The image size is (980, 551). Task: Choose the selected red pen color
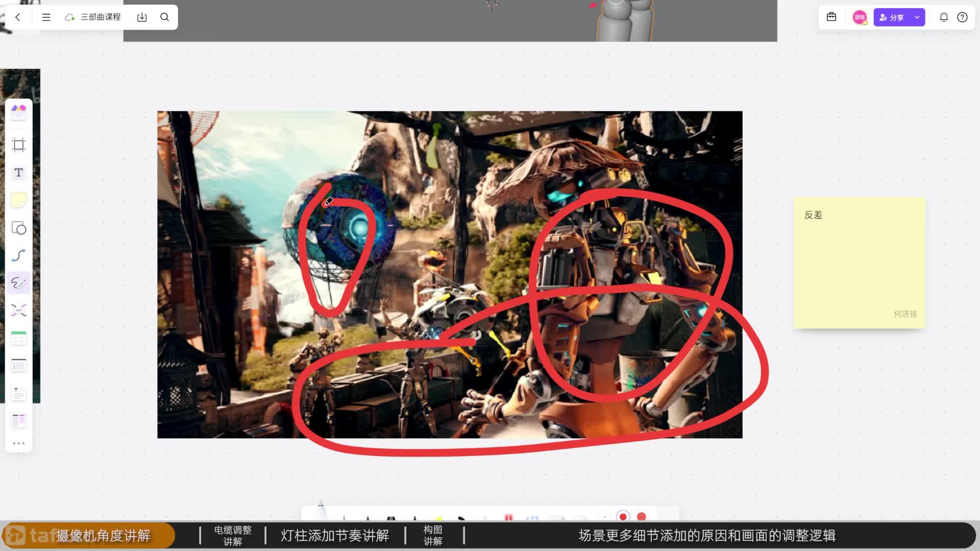point(623,516)
